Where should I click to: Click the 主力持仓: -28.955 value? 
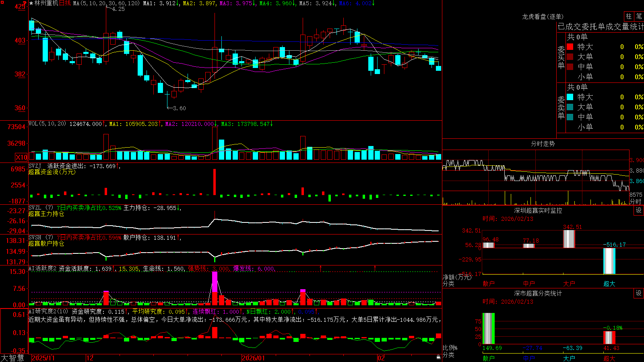pyautogui.click(x=150, y=208)
